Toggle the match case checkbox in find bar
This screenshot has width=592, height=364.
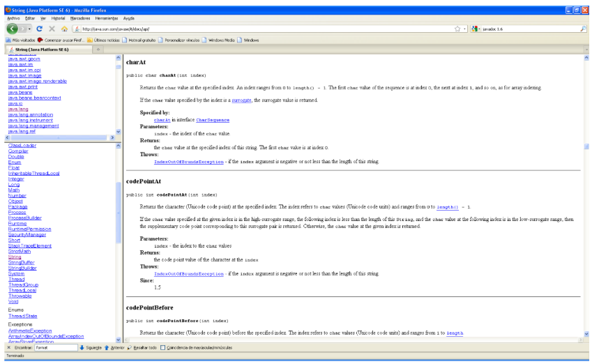[x=162, y=347]
